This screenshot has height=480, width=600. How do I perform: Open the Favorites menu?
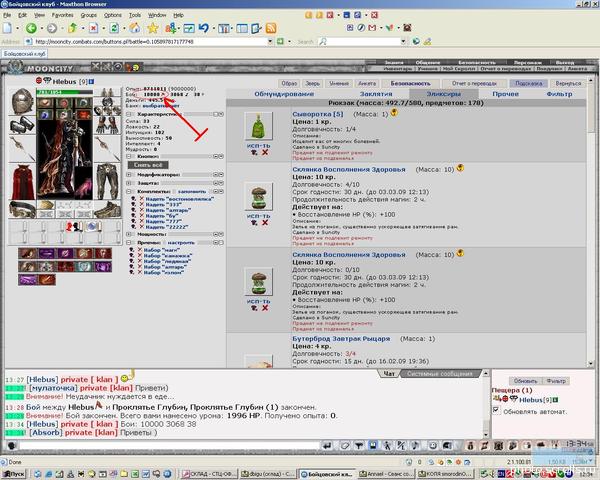(x=62, y=15)
